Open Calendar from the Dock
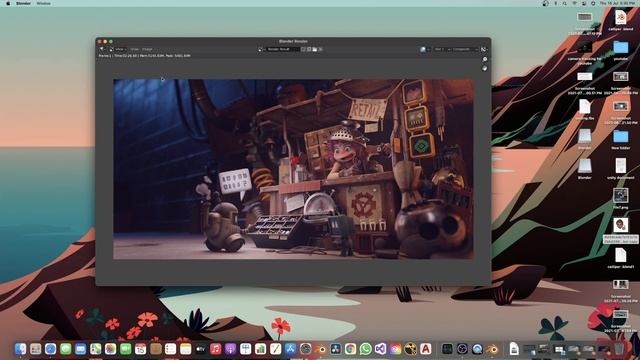640x360 pixels. point(140,349)
